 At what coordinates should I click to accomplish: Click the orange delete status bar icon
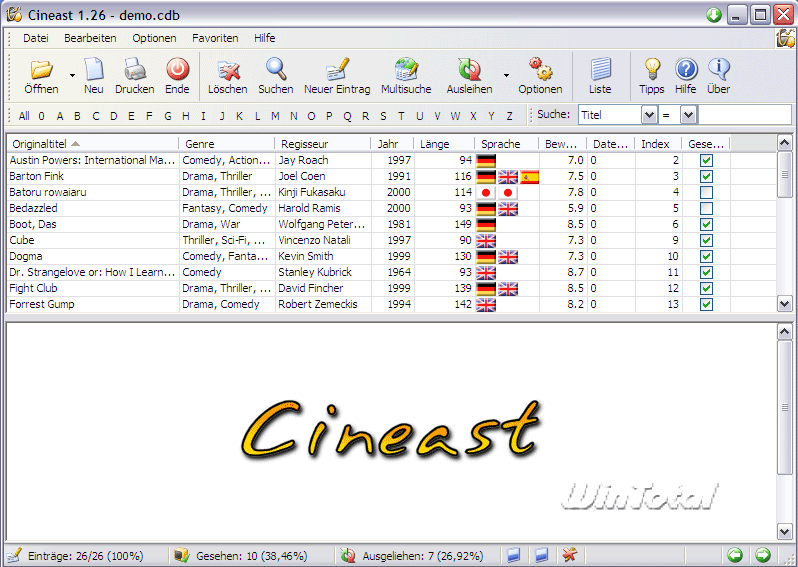tap(569, 555)
